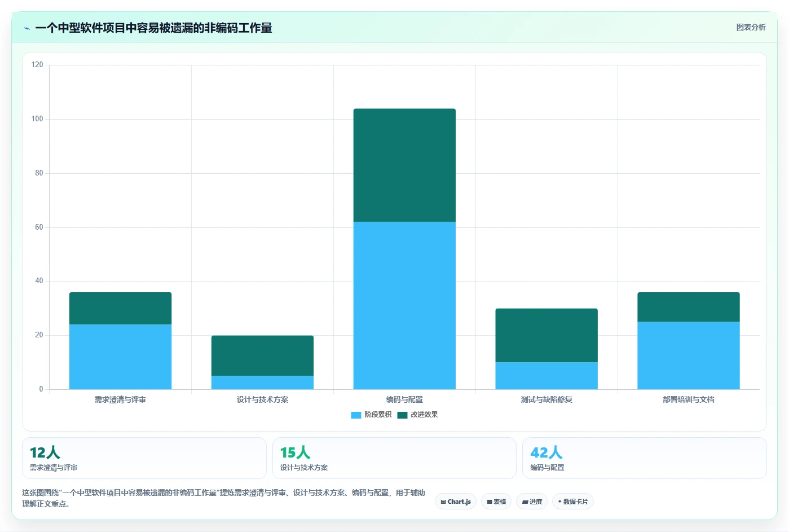
Task: Click the sparkle icon in 数据卡片 chip
Action: (x=559, y=502)
